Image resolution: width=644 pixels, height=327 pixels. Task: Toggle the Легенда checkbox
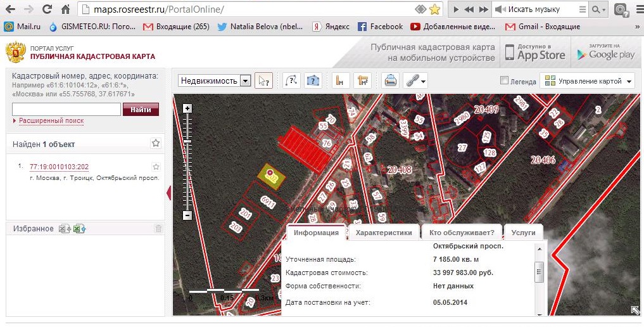504,80
